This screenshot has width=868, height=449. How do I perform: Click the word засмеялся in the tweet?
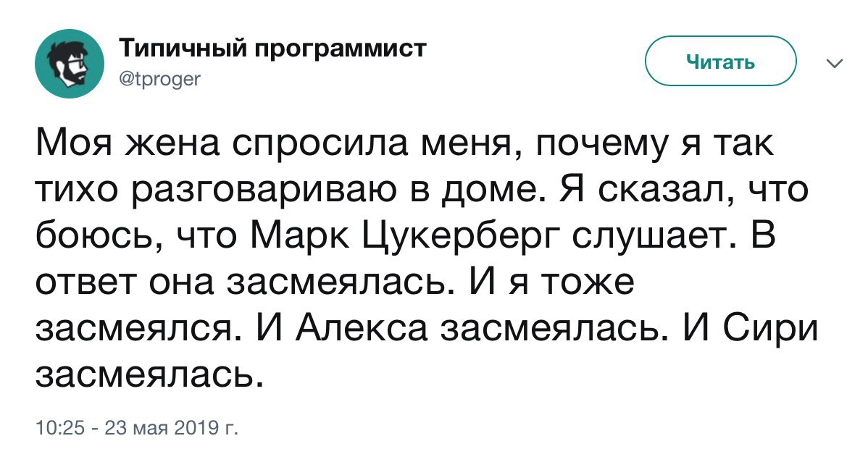pyautogui.click(x=140, y=330)
